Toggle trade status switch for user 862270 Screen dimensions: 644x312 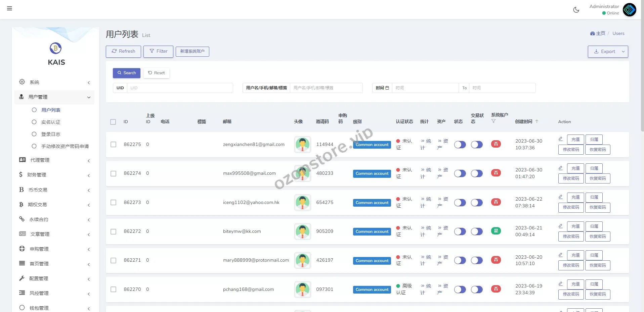(476, 290)
